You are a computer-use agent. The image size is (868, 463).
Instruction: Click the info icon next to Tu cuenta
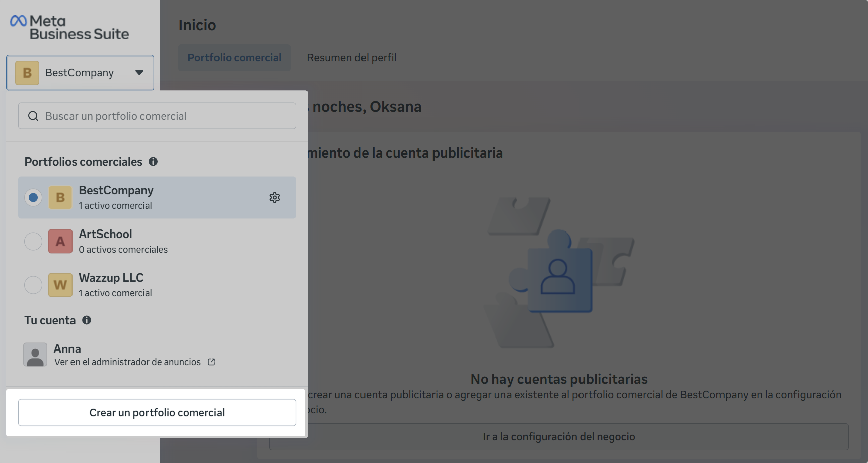pos(86,320)
